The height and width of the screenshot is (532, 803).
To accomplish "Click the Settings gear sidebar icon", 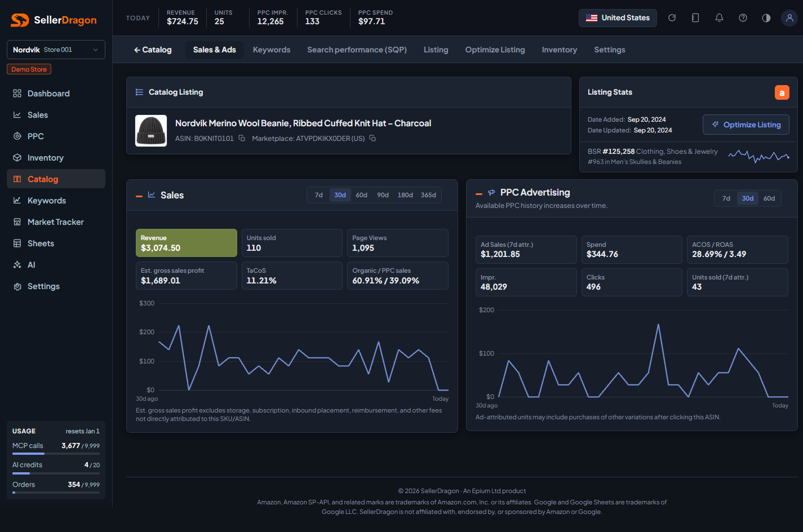I will point(17,286).
